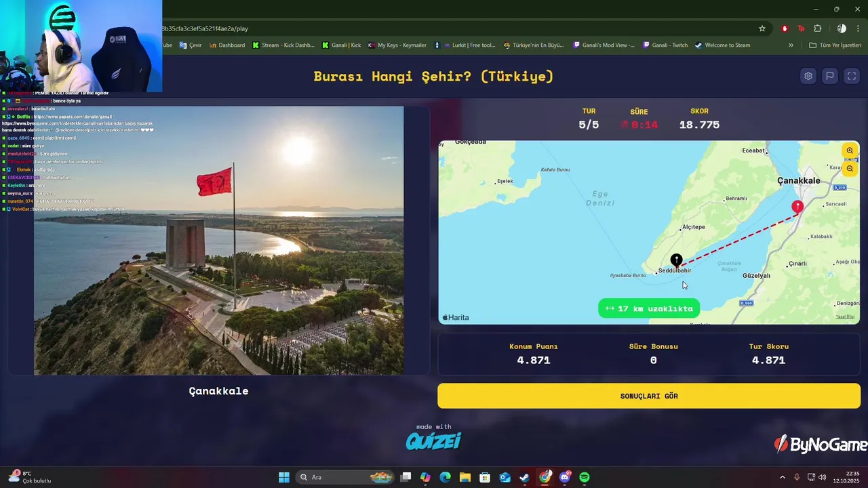Open Lurkit | Free tool bookmark
The width and height of the screenshot is (868, 488).
[x=465, y=45]
